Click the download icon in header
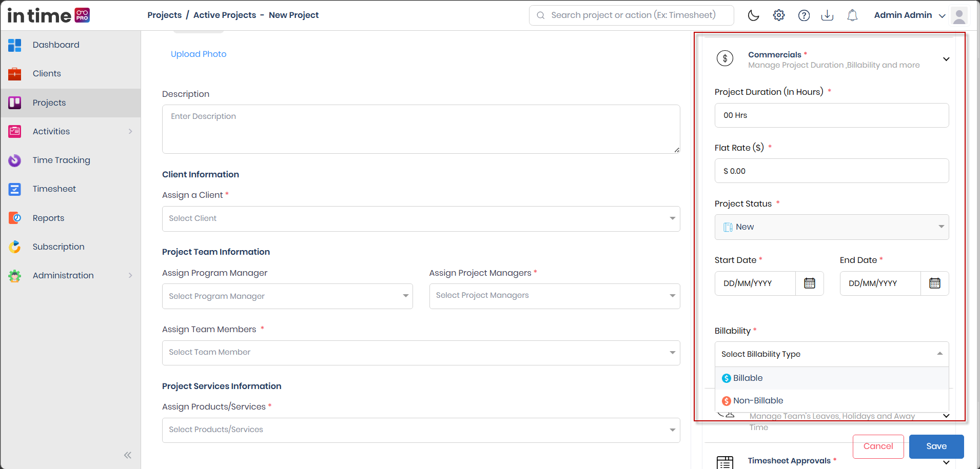 pos(827,15)
